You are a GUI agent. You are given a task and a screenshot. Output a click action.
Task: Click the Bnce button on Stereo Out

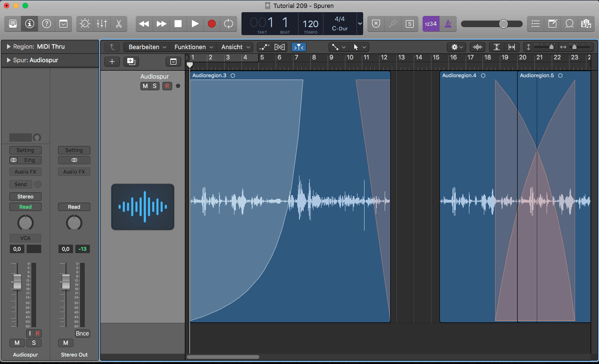point(82,334)
